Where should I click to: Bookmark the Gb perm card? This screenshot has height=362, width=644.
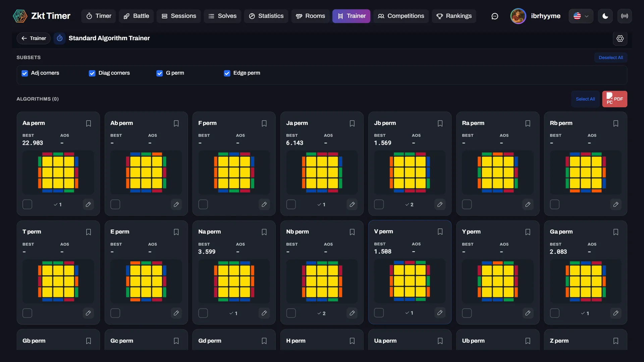[89, 341]
